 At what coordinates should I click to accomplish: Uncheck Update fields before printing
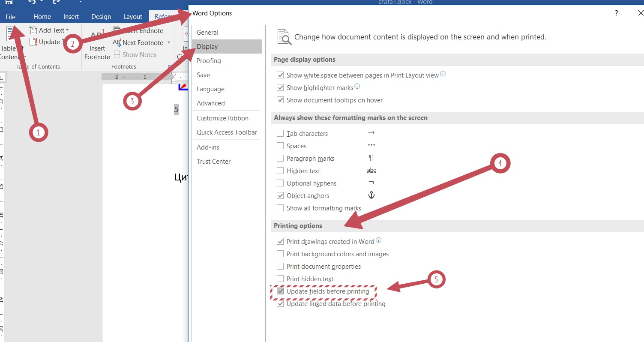(280, 291)
